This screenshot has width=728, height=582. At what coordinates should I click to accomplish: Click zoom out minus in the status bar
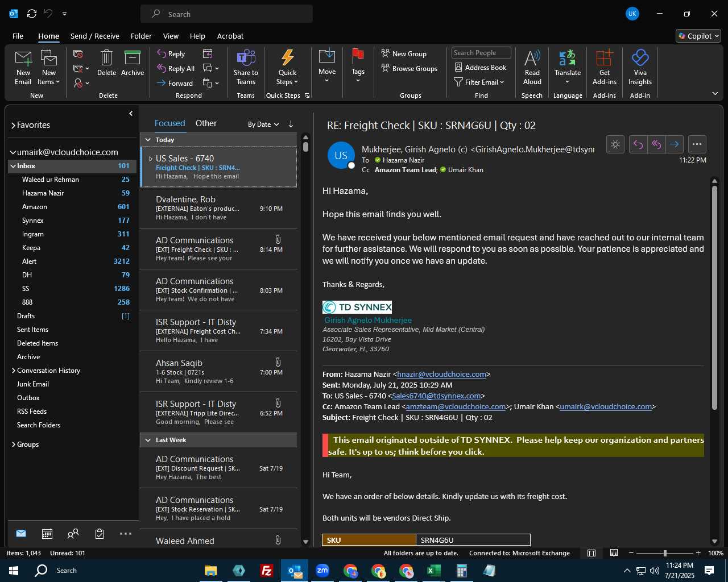click(631, 553)
